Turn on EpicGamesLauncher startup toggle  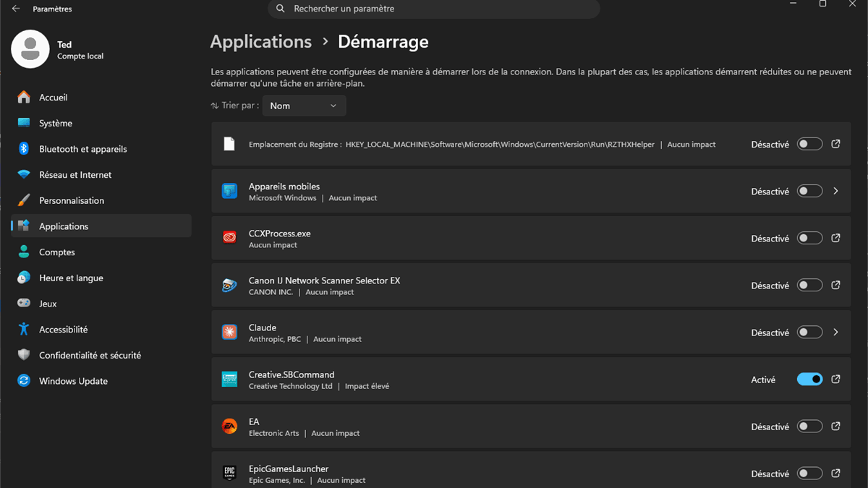pos(809,474)
